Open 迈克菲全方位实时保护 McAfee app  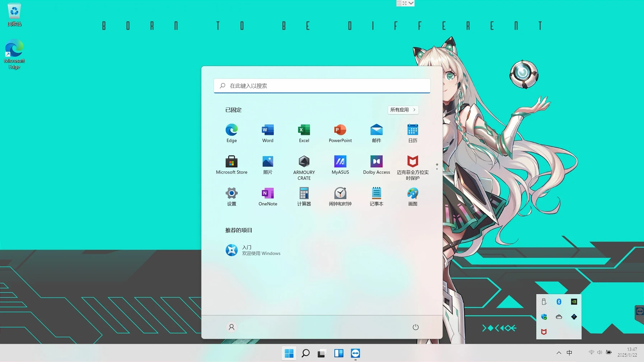413,168
